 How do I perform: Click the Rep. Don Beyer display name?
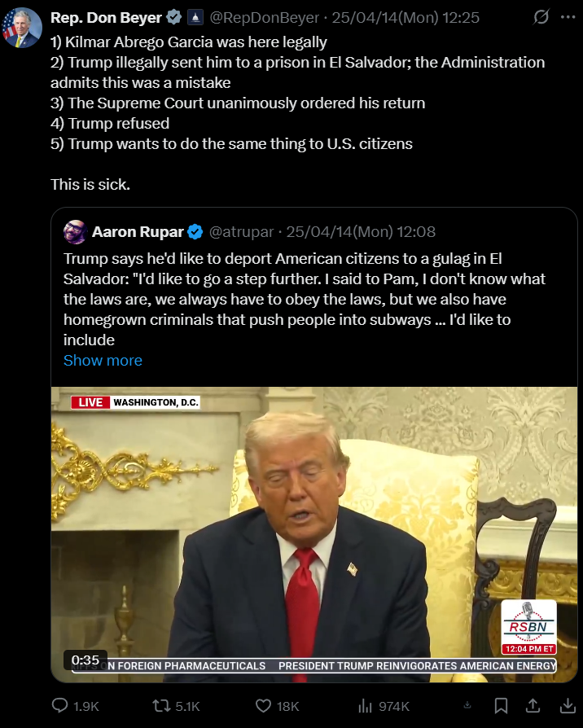[x=106, y=18]
